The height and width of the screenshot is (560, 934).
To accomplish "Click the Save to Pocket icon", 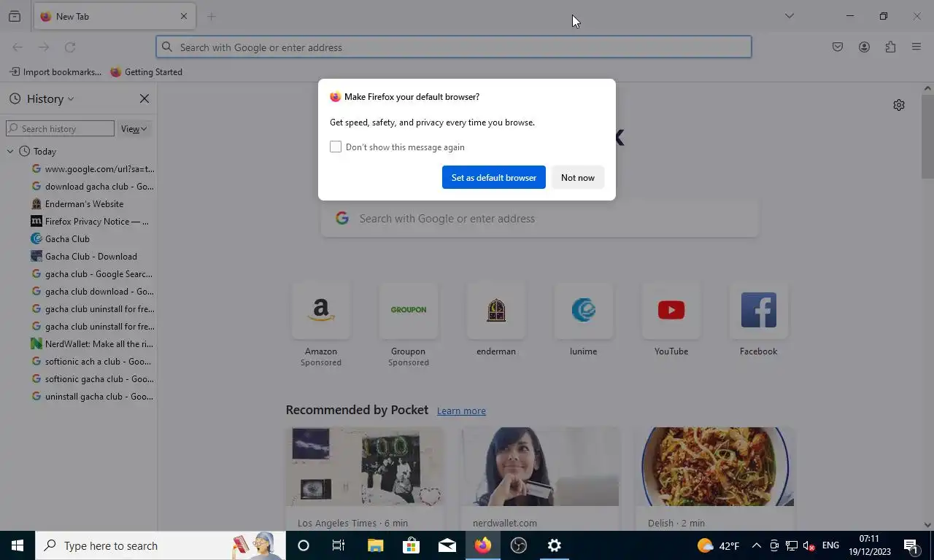I will click(838, 47).
